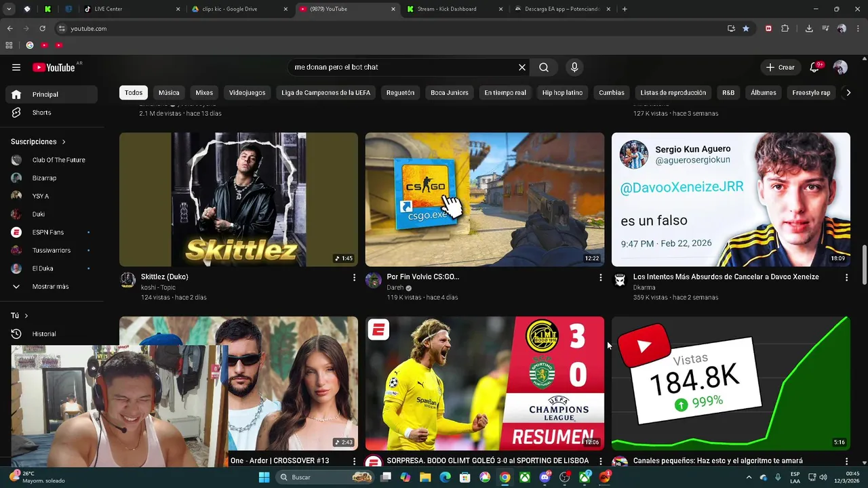Viewport: 868px width, 488px height.
Task: Click the YouTube search input field
Action: (x=403, y=67)
